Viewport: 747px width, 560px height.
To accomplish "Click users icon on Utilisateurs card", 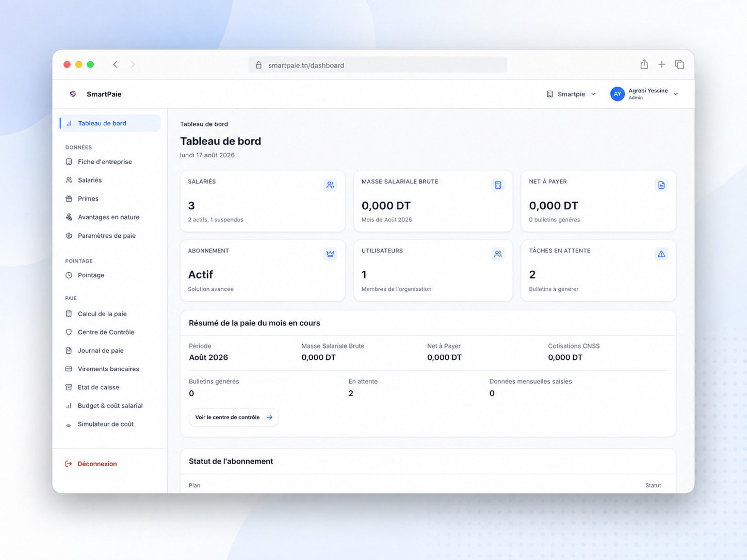I will tap(498, 254).
